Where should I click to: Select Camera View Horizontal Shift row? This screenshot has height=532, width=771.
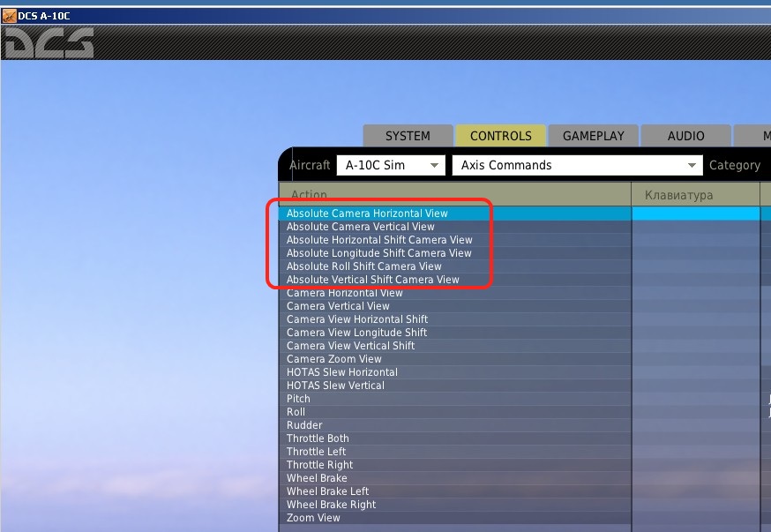[455, 319]
